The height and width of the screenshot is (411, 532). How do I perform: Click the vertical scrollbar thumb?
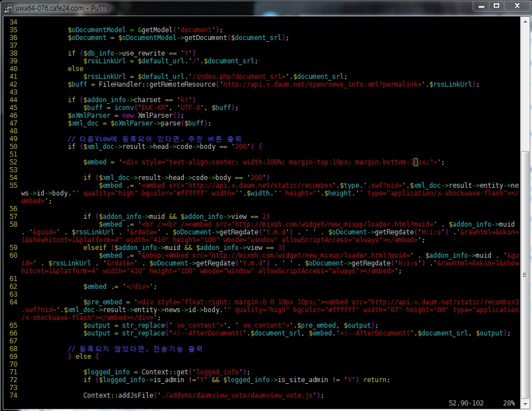pyautogui.click(x=525, y=275)
